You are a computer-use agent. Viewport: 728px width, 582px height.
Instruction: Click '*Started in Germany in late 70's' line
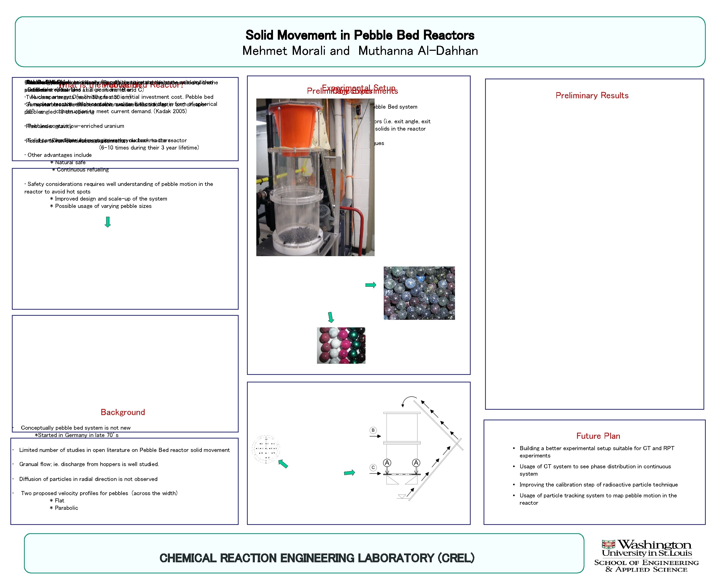pyautogui.click(x=77, y=435)
